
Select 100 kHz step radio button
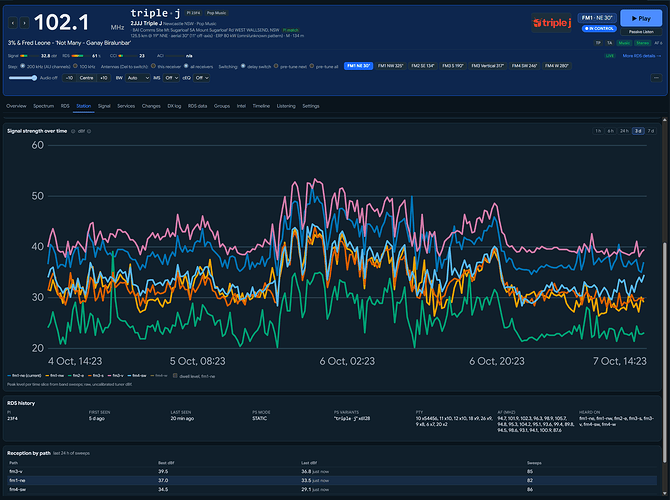tap(75, 66)
